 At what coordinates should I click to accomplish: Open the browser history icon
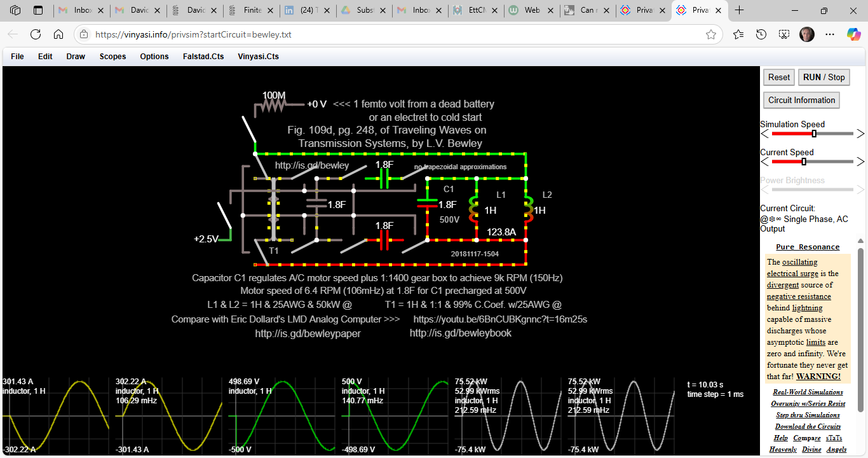coord(761,34)
